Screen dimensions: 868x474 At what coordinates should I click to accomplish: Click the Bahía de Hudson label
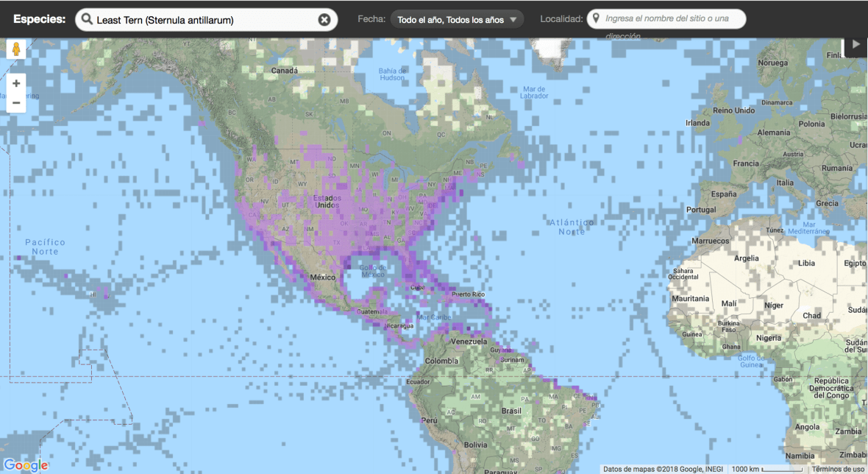pyautogui.click(x=392, y=74)
